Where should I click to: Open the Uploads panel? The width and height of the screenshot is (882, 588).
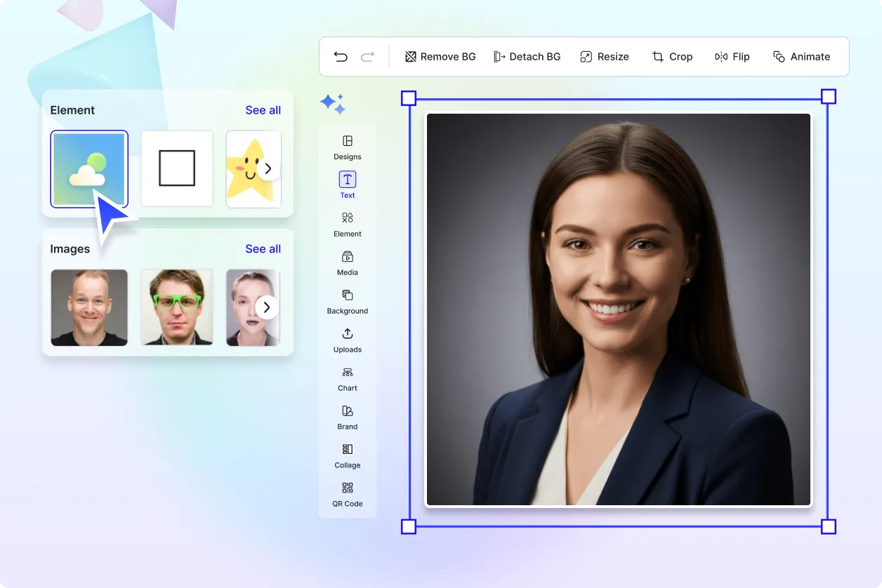pos(347,340)
